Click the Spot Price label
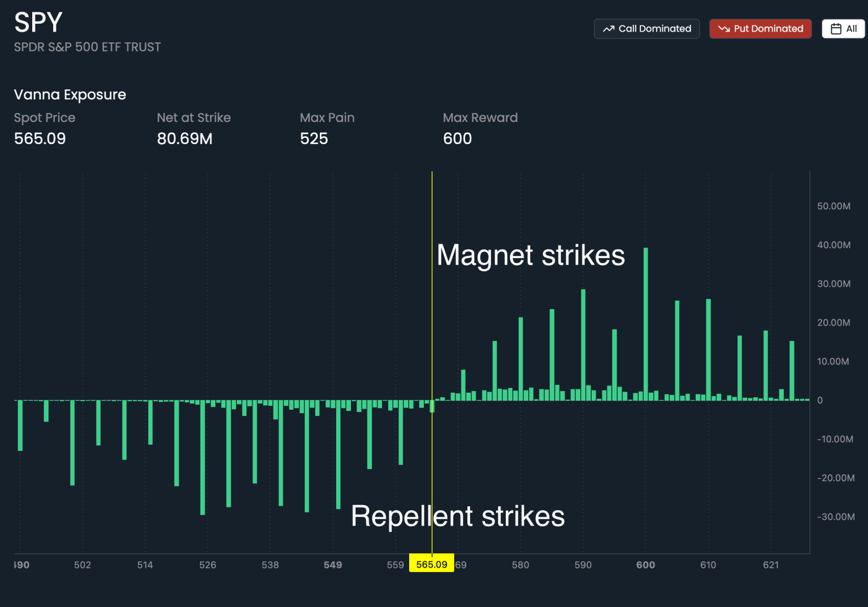 pos(45,118)
